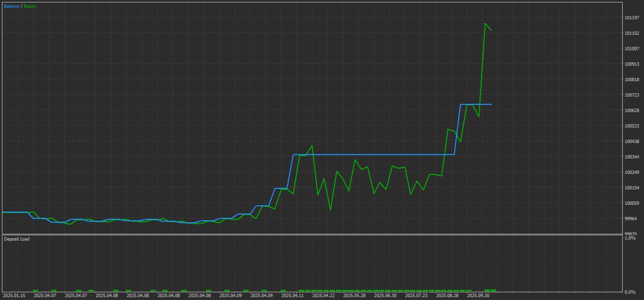Click the 99870 axis value
Image resolution: width=644 pixels, height=300 pixels.
click(631, 234)
